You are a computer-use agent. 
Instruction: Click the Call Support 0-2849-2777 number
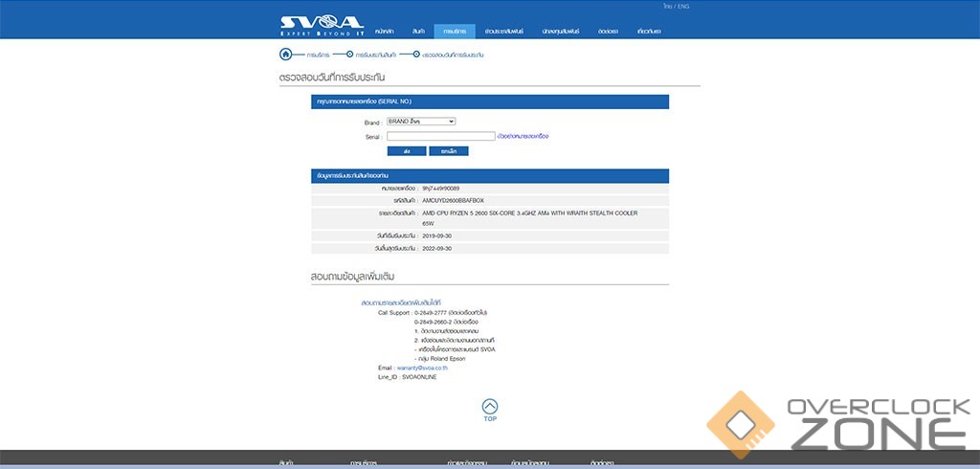[430, 312]
